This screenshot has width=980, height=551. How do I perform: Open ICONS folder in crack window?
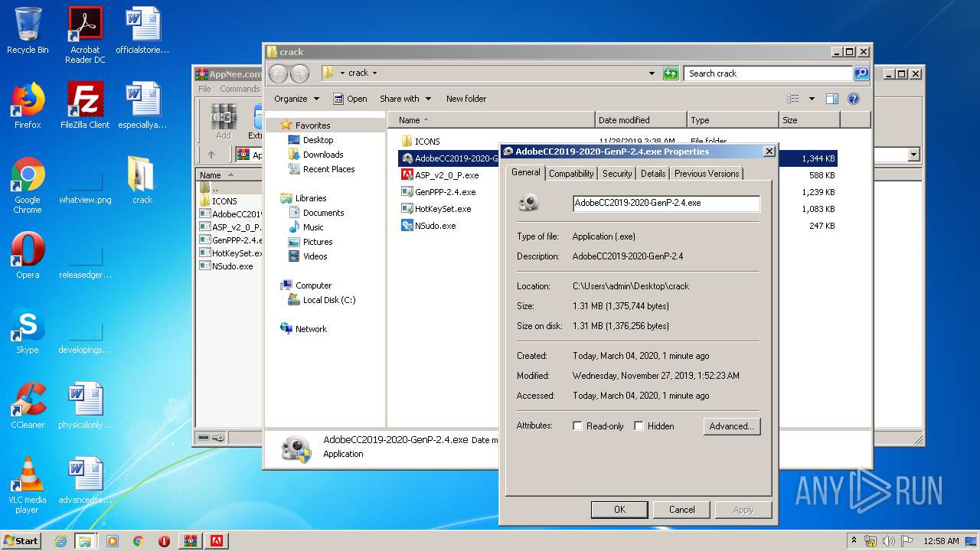coord(426,141)
